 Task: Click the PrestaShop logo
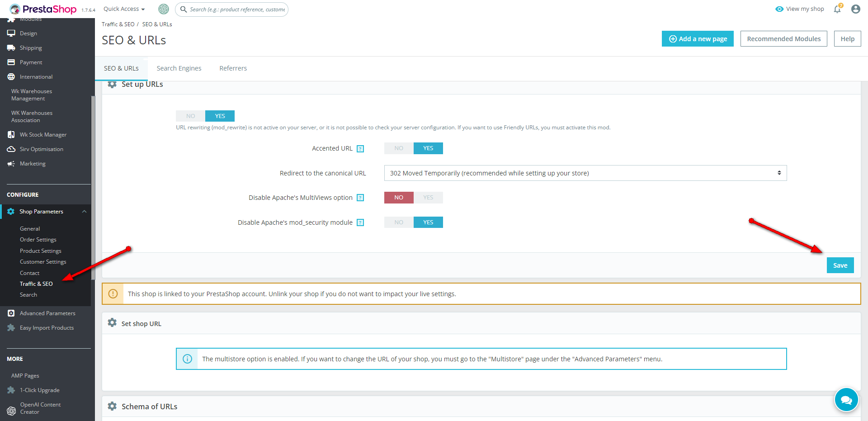(x=43, y=9)
